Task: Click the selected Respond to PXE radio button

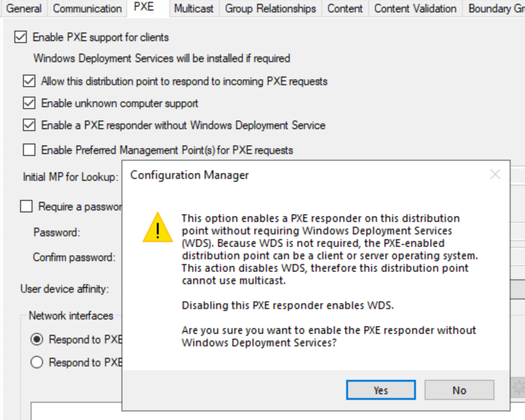Action: pos(37,340)
